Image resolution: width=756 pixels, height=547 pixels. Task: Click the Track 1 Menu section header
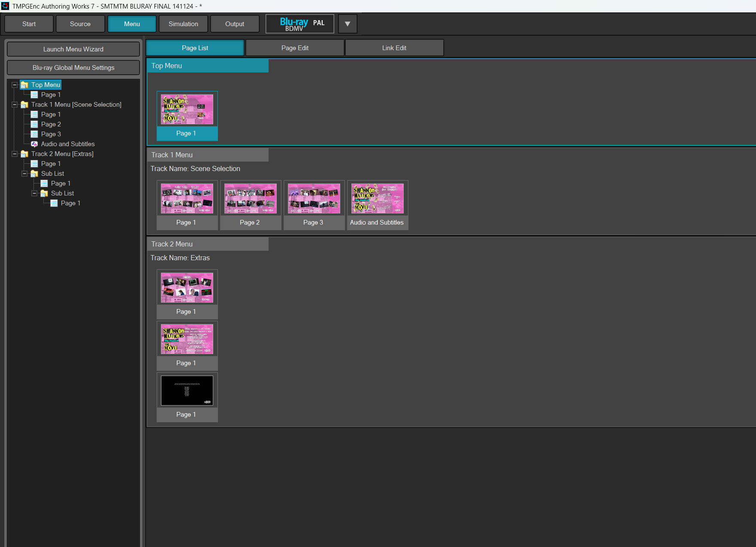tap(208, 155)
